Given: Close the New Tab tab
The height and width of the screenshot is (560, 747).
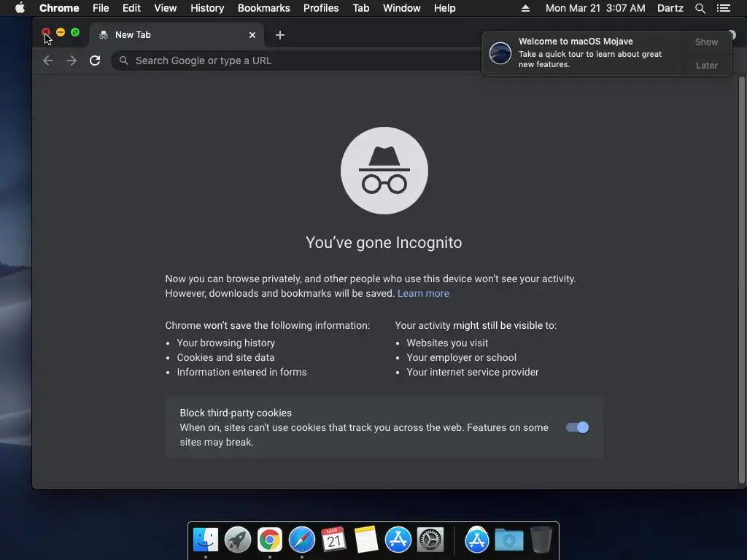Looking at the screenshot, I should [x=252, y=35].
